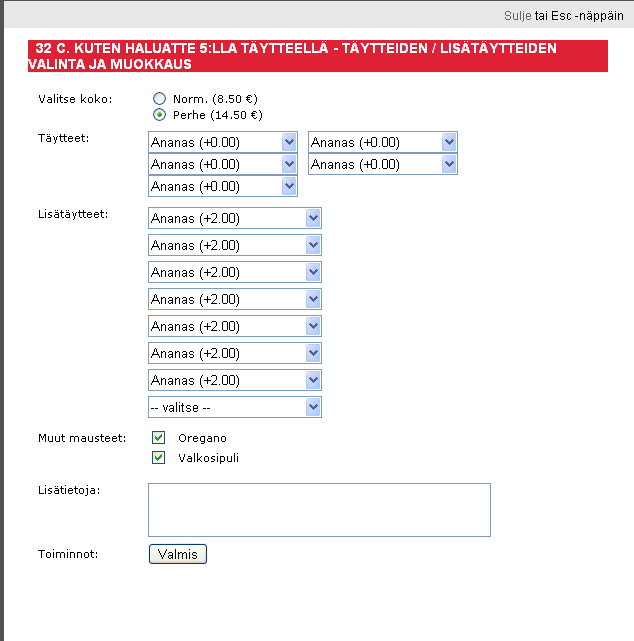The height and width of the screenshot is (641, 634).
Task: Open the '-- valitse --' dropdown
Action: pos(235,407)
